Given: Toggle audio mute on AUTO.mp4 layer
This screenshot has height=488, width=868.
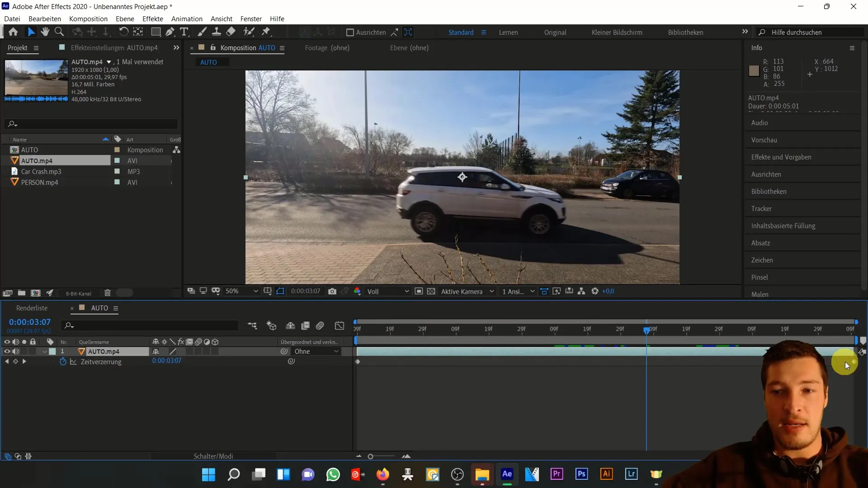Looking at the screenshot, I should pyautogui.click(x=15, y=351).
